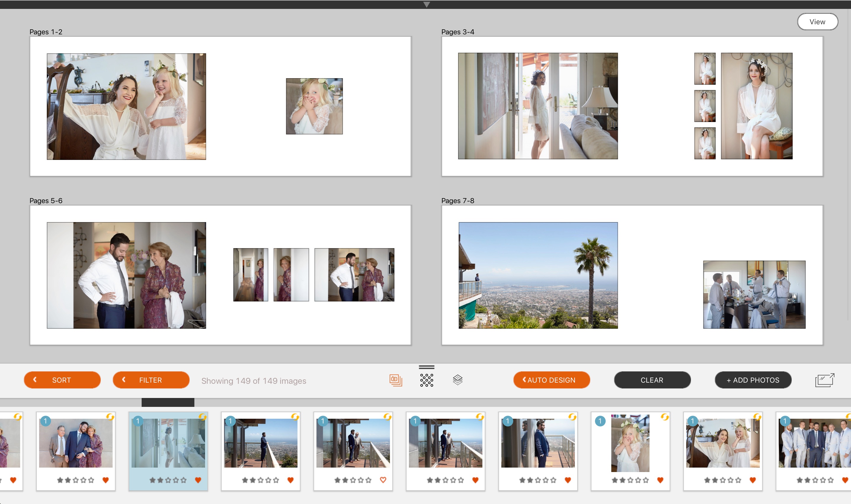Click the usage badge on the family trio thumbnail

pyautogui.click(x=46, y=421)
